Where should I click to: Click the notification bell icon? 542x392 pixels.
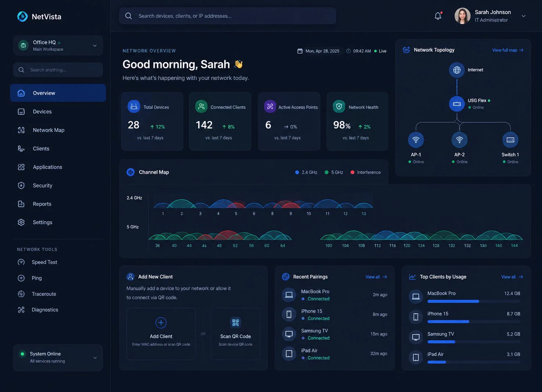(438, 16)
